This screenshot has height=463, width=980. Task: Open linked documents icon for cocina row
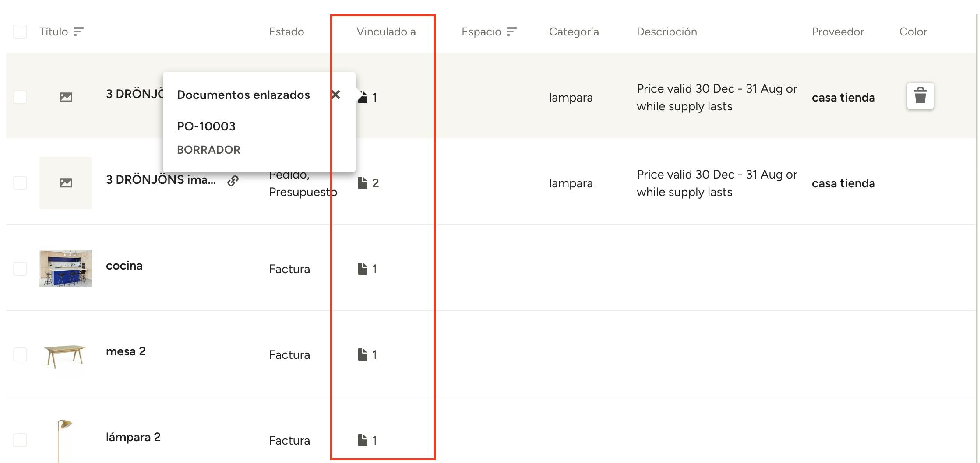[363, 269]
